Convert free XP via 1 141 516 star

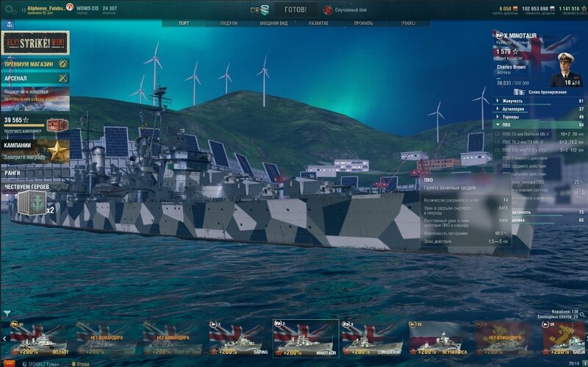tap(573, 9)
